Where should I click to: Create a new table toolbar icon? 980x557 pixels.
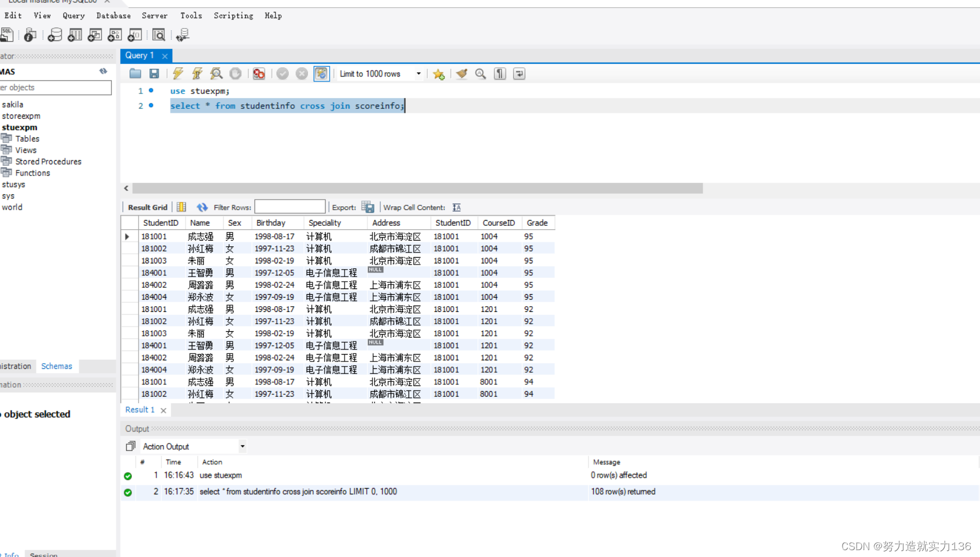[75, 35]
